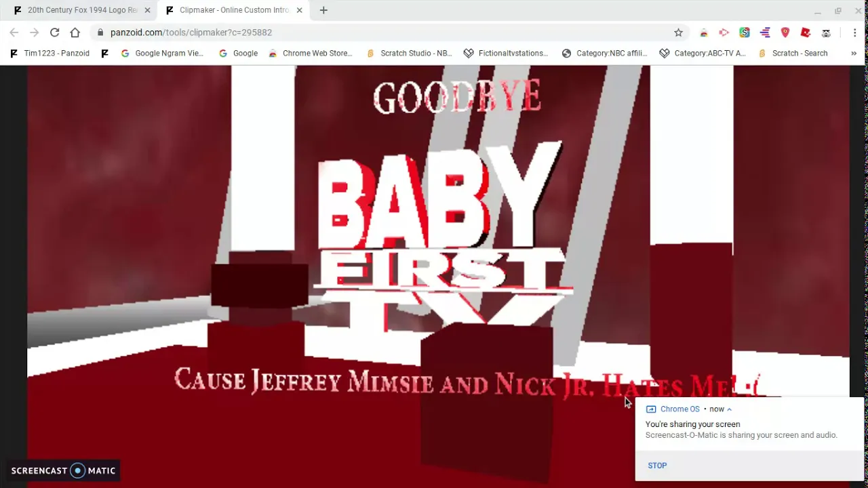Close the Chrome browser window
868x488 pixels.
tap(859, 11)
